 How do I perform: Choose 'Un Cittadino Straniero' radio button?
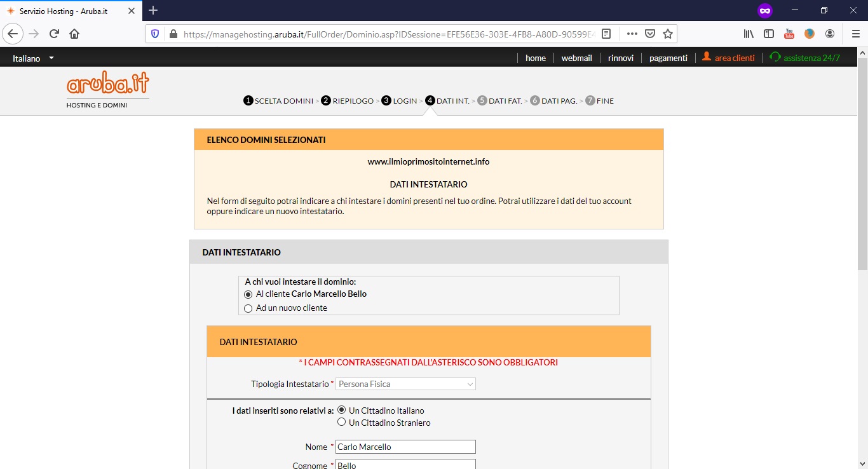pos(341,422)
